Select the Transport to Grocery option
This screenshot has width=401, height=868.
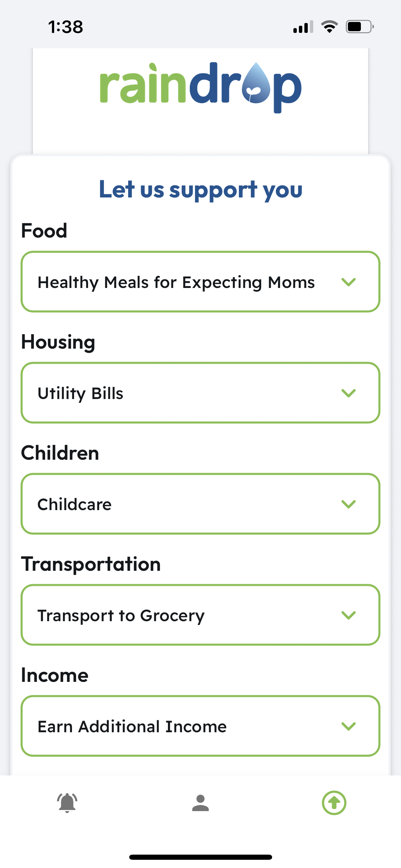200,615
